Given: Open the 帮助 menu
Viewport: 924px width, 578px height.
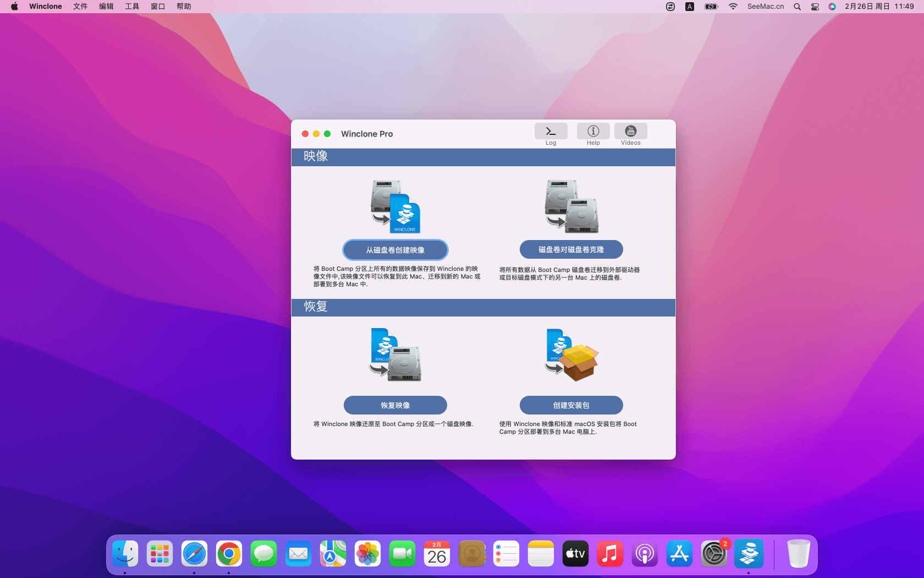Looking at the screenshot, I should (184, 7).
